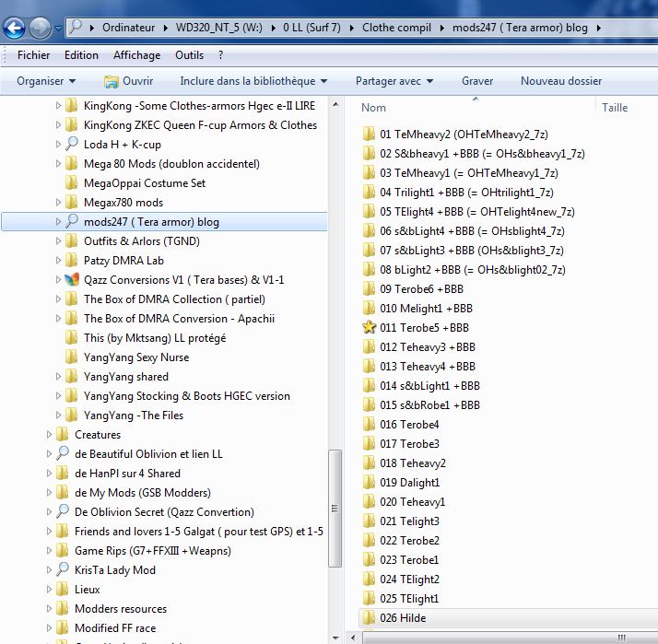The image size is (658, 644).
Task: Select the Qazz Conversions V1 colorful icon
Action: pyautogui.click(x=71, y=280)
